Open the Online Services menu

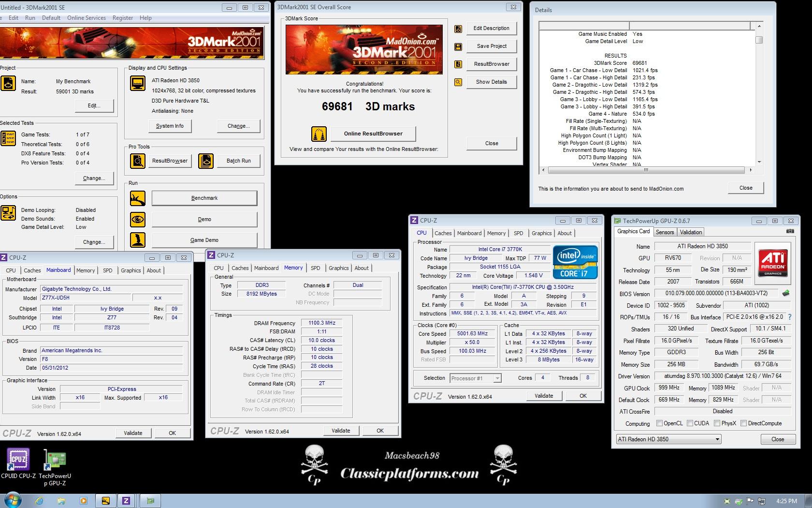coord(87,18)
